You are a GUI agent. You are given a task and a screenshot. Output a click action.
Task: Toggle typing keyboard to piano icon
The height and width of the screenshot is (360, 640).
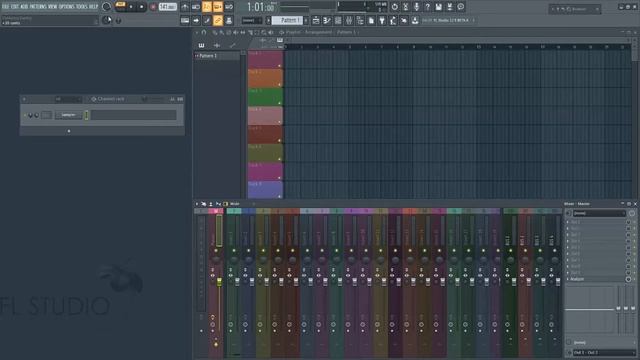[185, 20]
